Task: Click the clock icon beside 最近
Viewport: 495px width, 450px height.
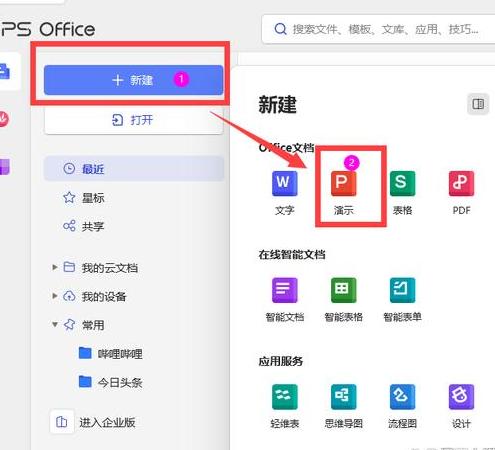Action: pyautogui.click(x=69, y=169)
